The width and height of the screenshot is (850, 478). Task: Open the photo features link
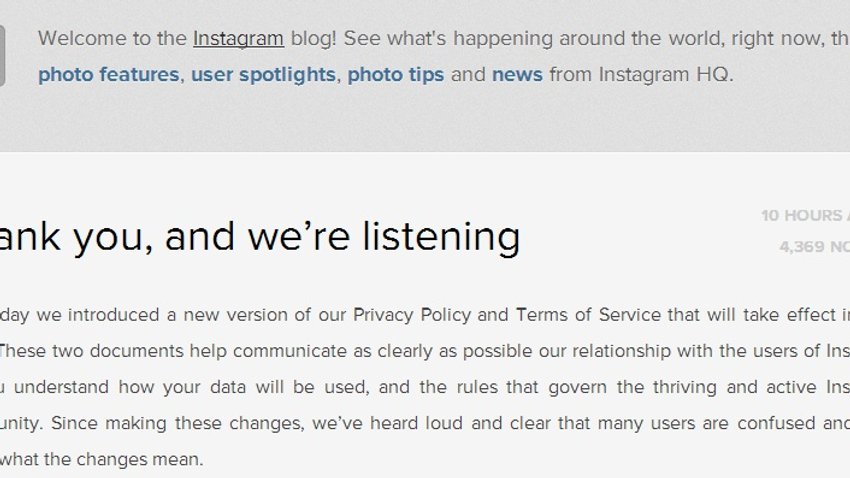pos(108,75)
